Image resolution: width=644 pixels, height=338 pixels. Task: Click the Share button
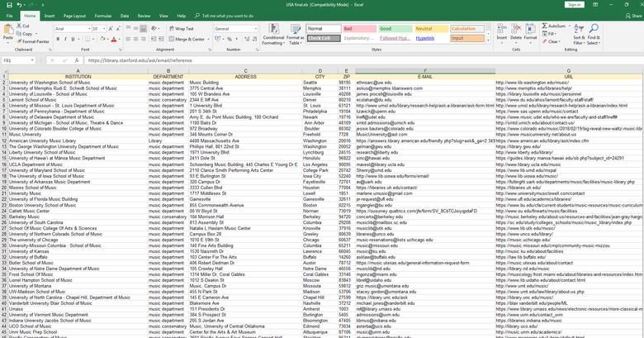pos(634,16)
